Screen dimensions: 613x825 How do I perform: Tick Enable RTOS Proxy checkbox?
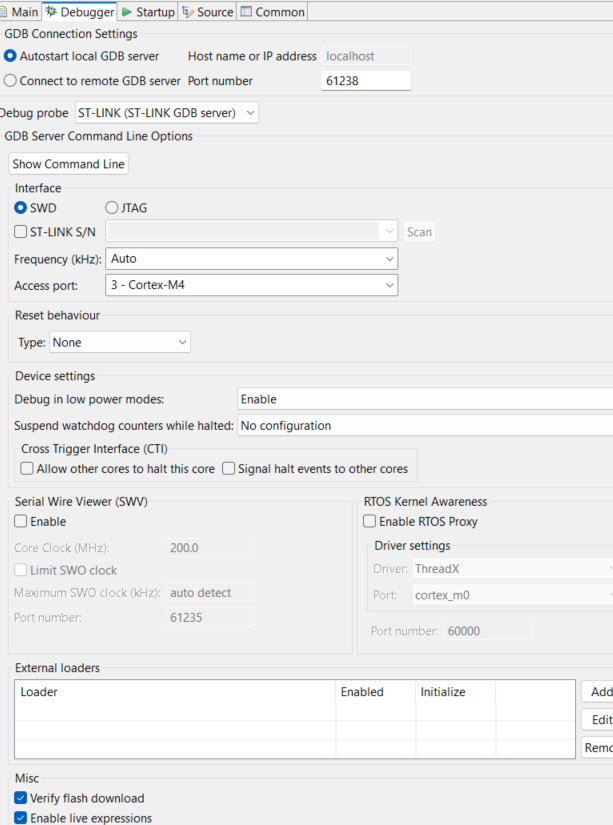point(370,522)
